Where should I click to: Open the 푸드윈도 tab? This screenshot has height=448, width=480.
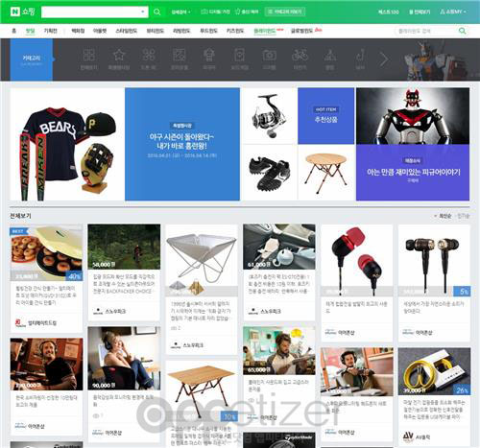(x=208, y=31)
